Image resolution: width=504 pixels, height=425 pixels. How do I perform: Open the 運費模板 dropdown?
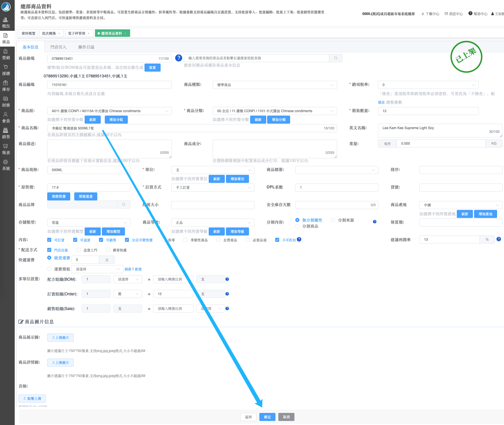[98, 269]
